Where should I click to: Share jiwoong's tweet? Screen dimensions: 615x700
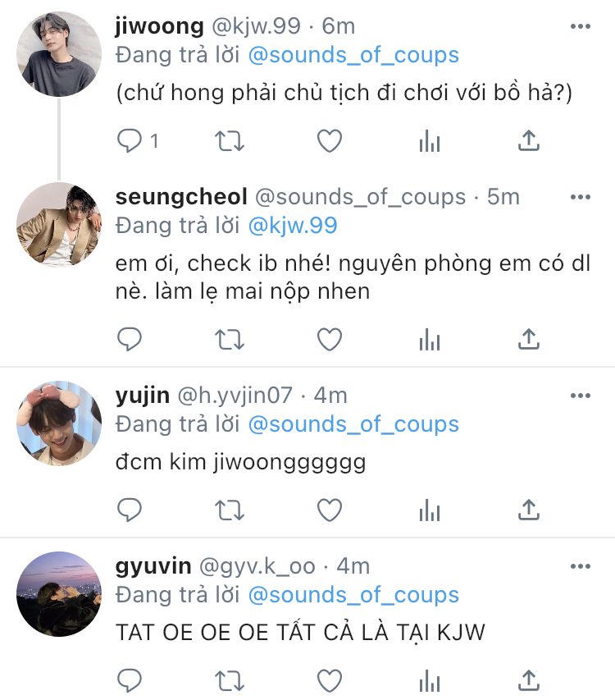click(529, 141)
